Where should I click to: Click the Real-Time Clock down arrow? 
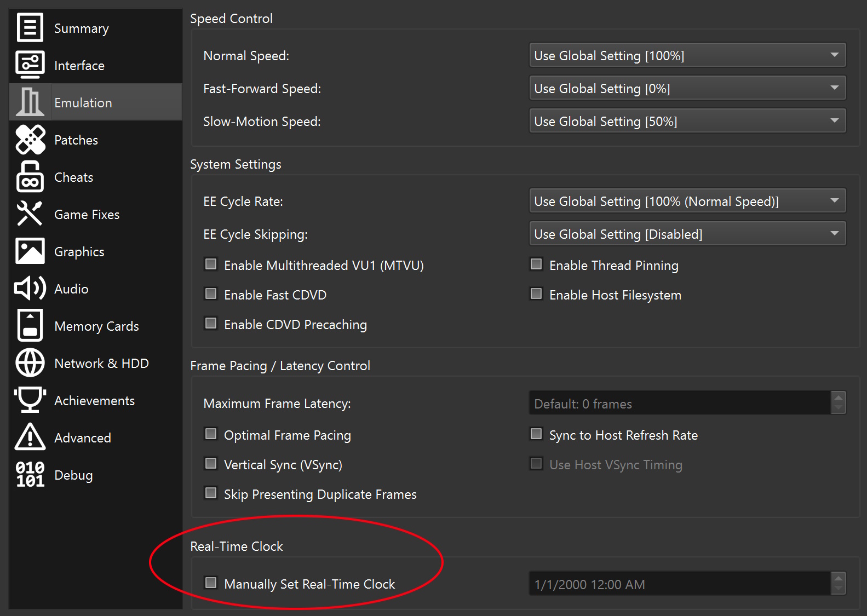[x=839, y=590]
